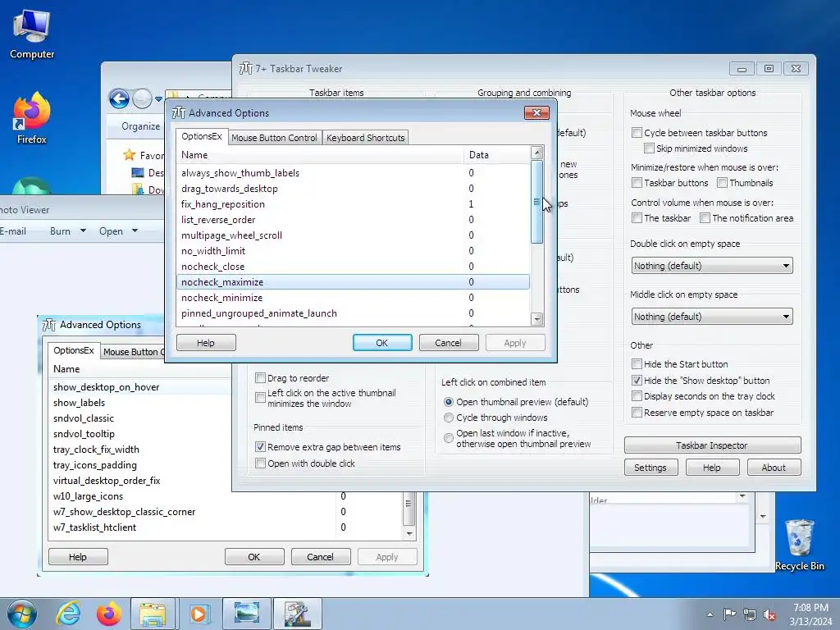Switch to Keyboard Shortcuts tab

365,138
